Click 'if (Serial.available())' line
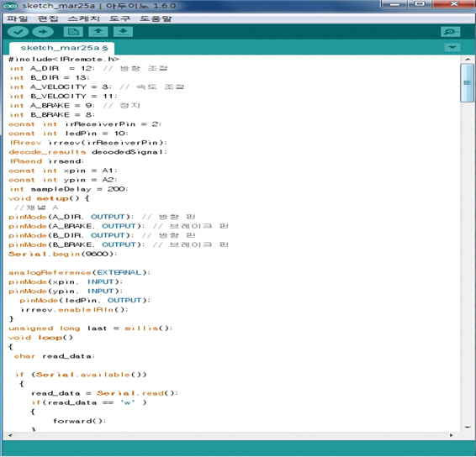Image resolution: width=476 pixels, height=457 pixels. click(81, 375)
